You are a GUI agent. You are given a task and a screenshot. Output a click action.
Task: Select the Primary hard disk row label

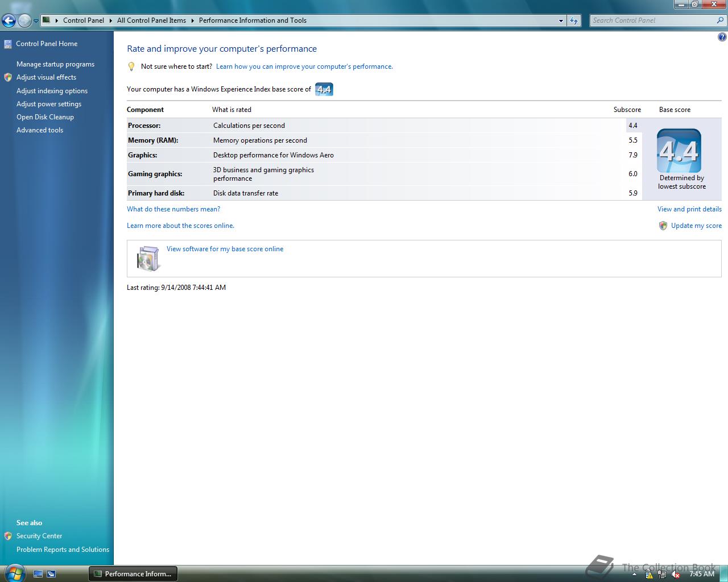[x=156, y=193]
